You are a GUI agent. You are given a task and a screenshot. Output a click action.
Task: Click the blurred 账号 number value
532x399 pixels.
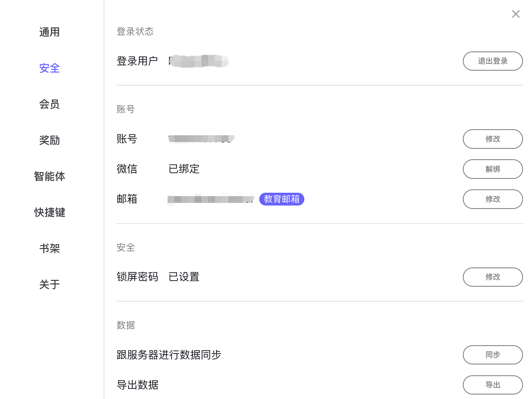tap(201, 139)
